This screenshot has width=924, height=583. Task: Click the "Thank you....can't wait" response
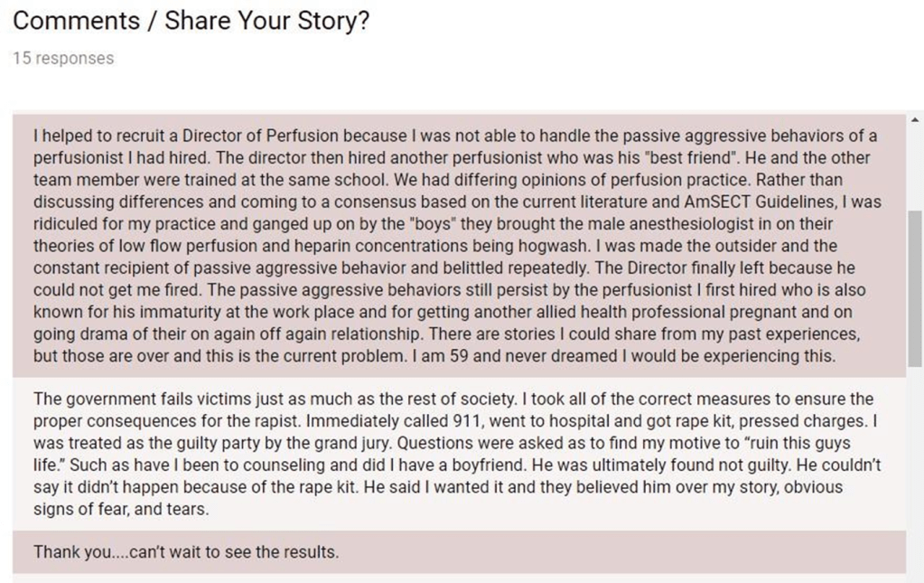coord(186,551)
